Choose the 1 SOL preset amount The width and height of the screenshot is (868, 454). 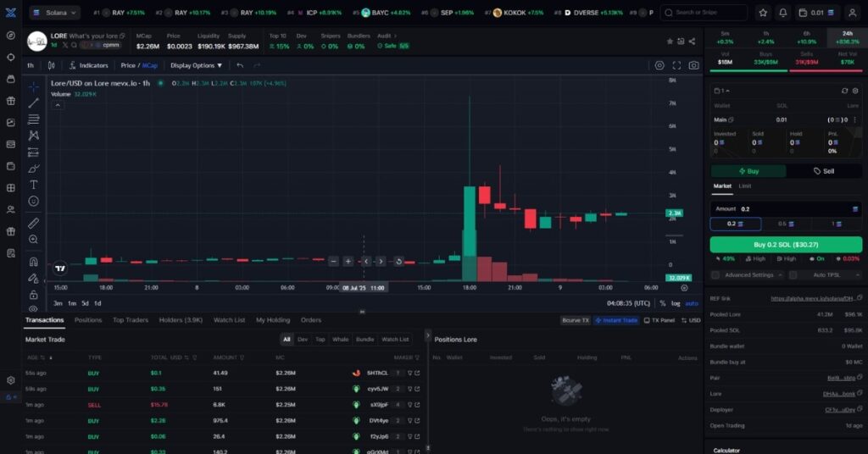tap(837, 224)
